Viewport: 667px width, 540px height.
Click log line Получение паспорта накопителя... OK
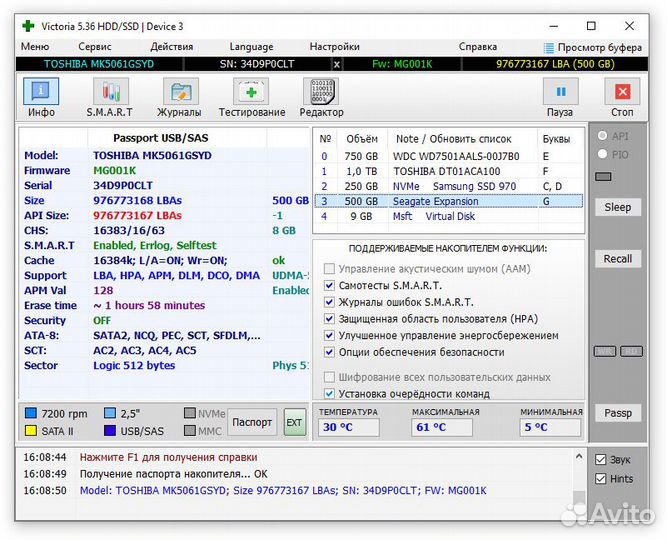pyautogui.click(x=174, y=474)
